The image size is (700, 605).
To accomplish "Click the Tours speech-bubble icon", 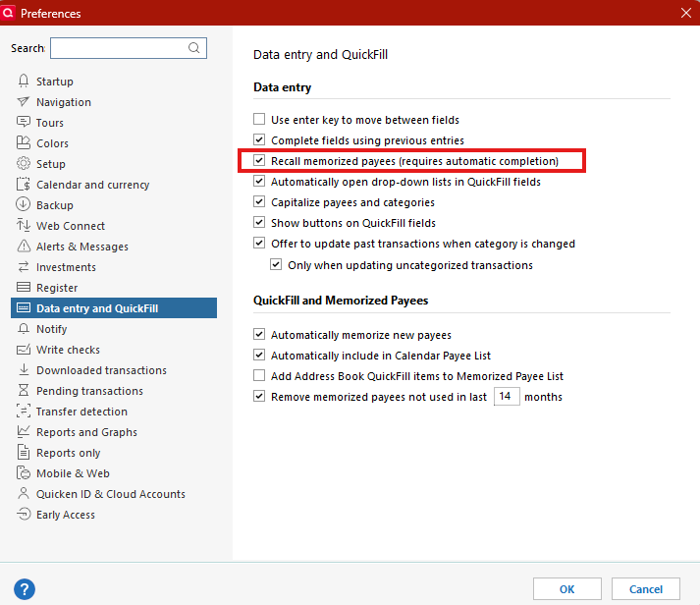I will [24, 122].
